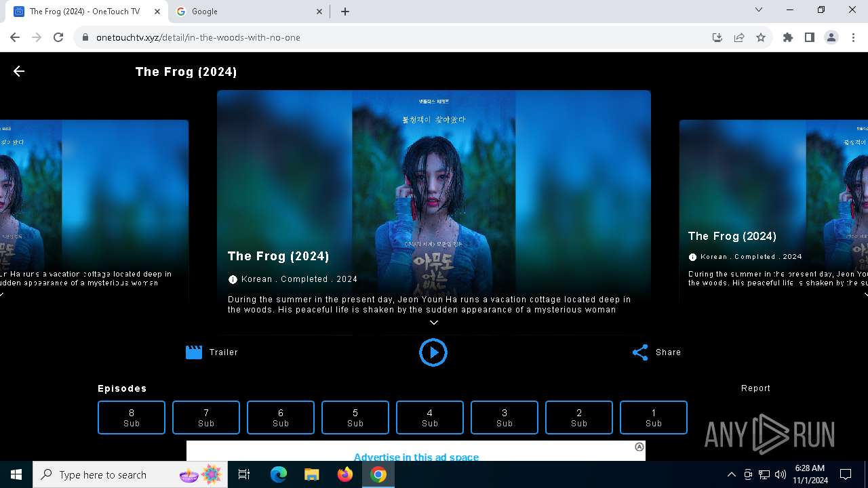Close the Google tab
The width and height of the screenshot is (868, 488).
coord(320,12)
